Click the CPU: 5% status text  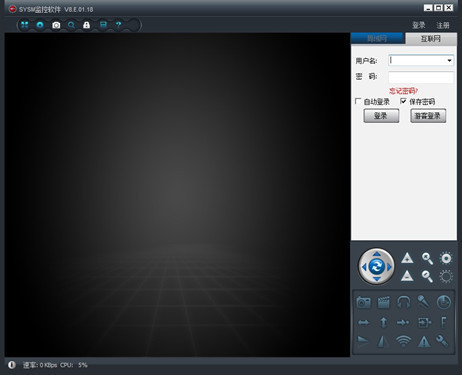(74, 365)
